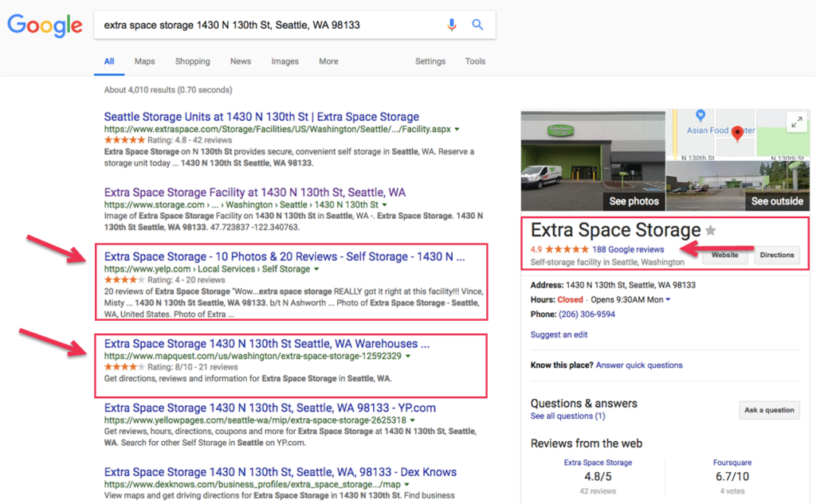The image size is (816, 504).
Task: Open dropdown arrow beside yellowpages.com URL
Action: (x=414, y=420)
